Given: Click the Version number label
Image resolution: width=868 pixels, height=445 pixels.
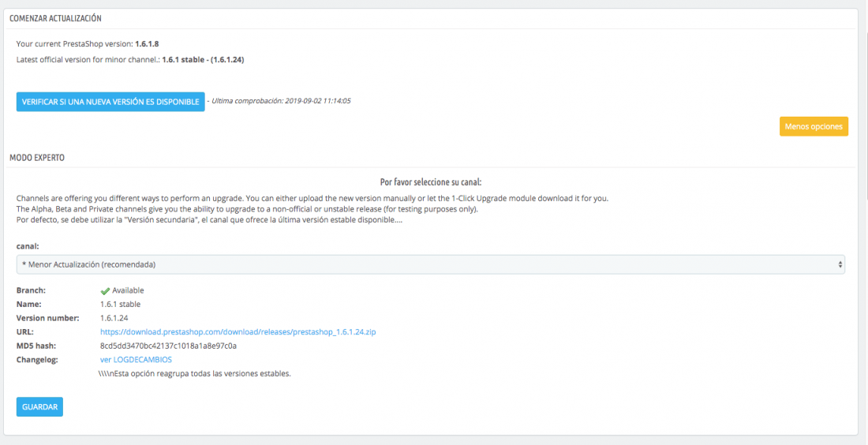Looking at the screenshot, I should 48,318.
